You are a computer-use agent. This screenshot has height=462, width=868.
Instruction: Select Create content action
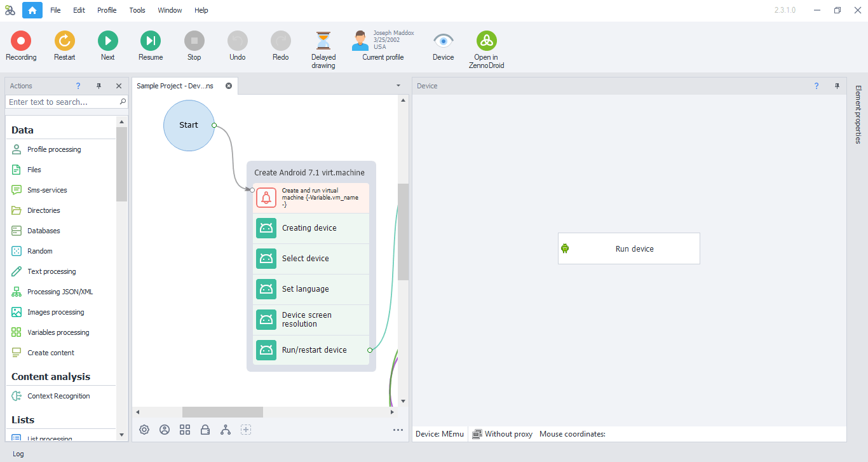click(x=51, y=353)
